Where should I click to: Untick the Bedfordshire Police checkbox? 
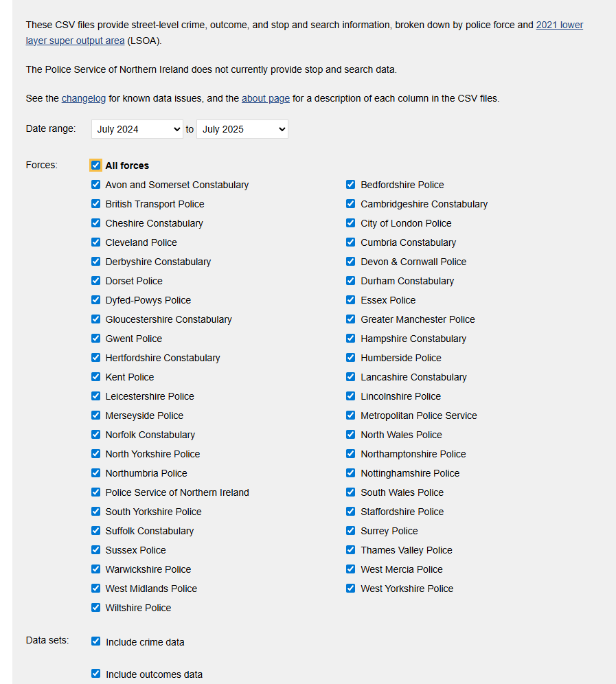pyautogui.click(x=351, y=185)
